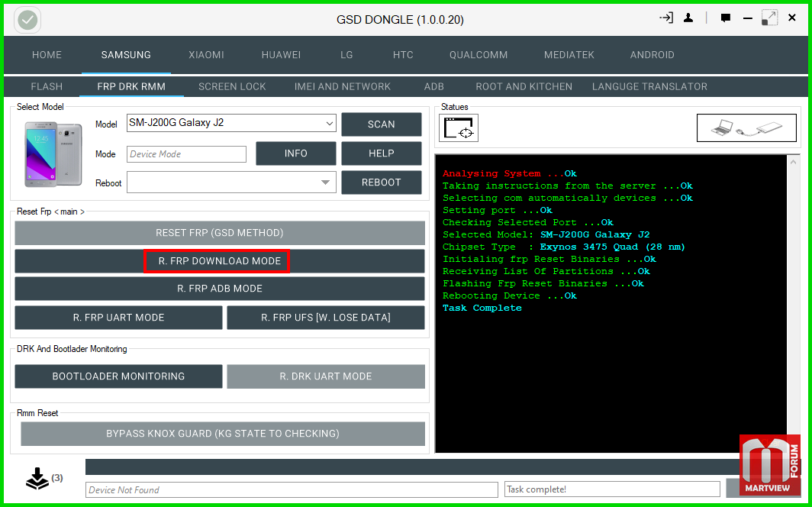Click the Task complete! status field
Screen dimensions: 812x507
pos(612,489)
